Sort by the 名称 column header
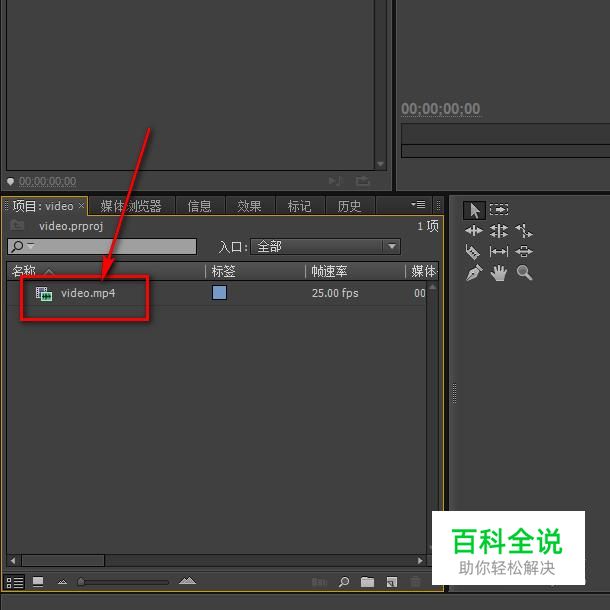The width and height of the screenshot is (610, 610). click(24, 271)
